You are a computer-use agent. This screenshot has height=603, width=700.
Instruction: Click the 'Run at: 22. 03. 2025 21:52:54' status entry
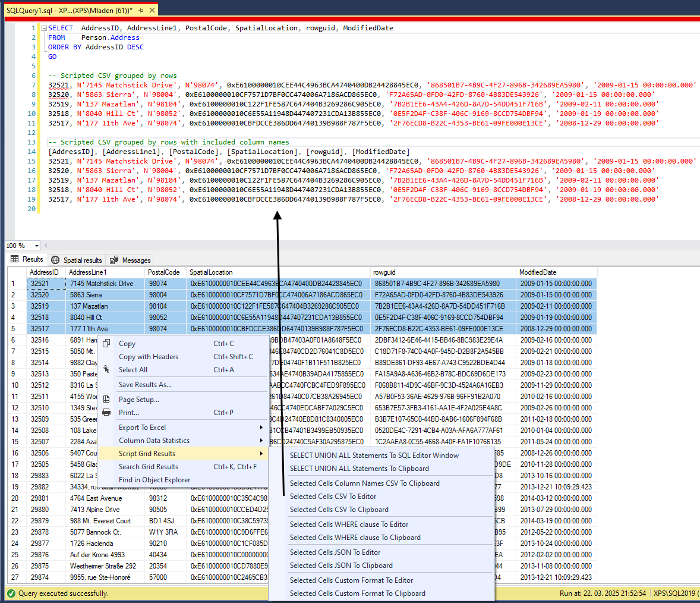pos(603,593)
